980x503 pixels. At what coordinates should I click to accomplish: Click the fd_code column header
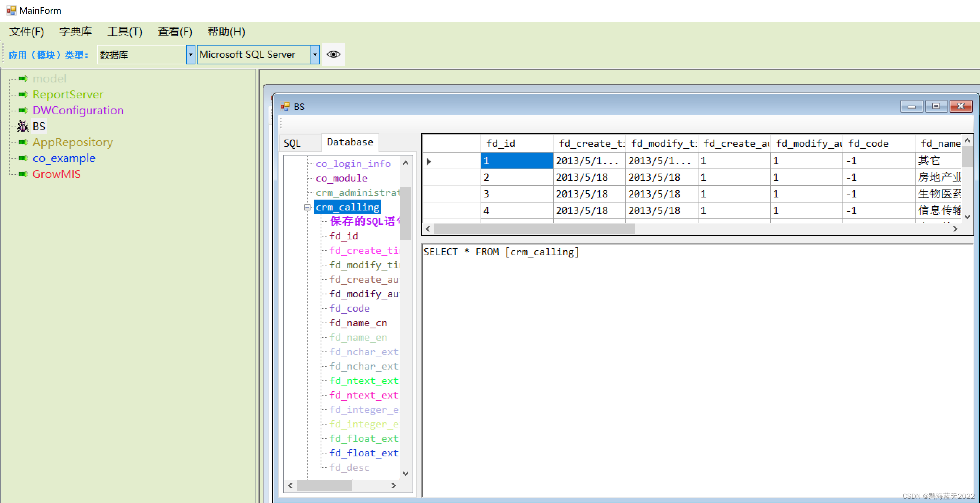point(868,144)
